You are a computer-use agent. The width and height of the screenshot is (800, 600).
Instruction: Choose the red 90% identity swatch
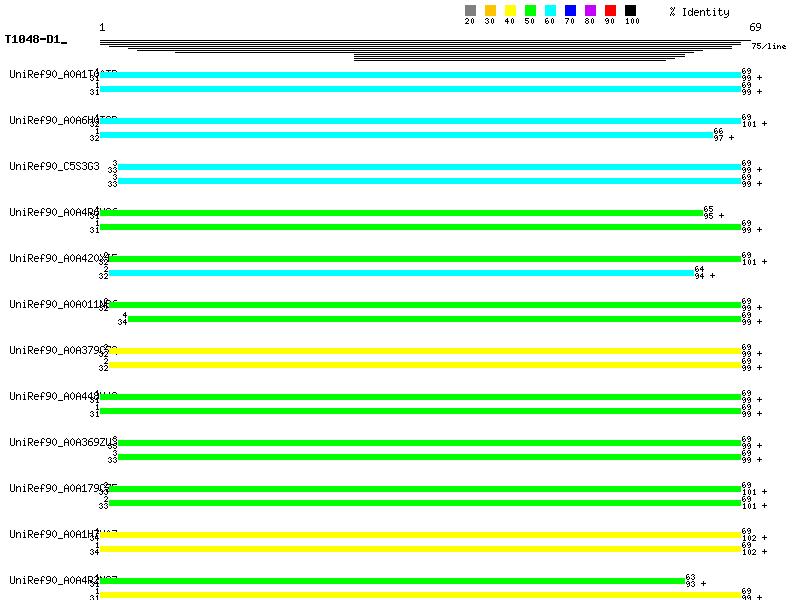coord(610,11)
